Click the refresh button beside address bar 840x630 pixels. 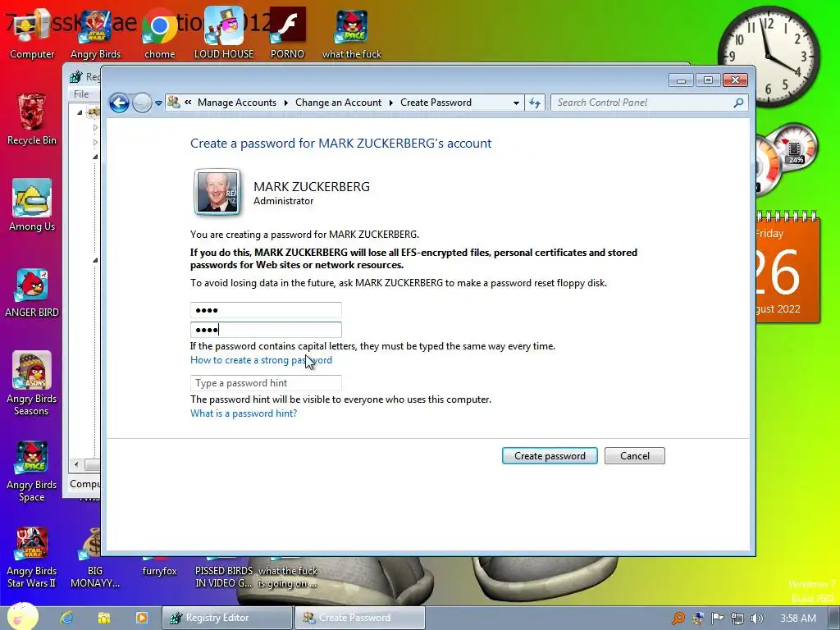(x=535, y=103)
